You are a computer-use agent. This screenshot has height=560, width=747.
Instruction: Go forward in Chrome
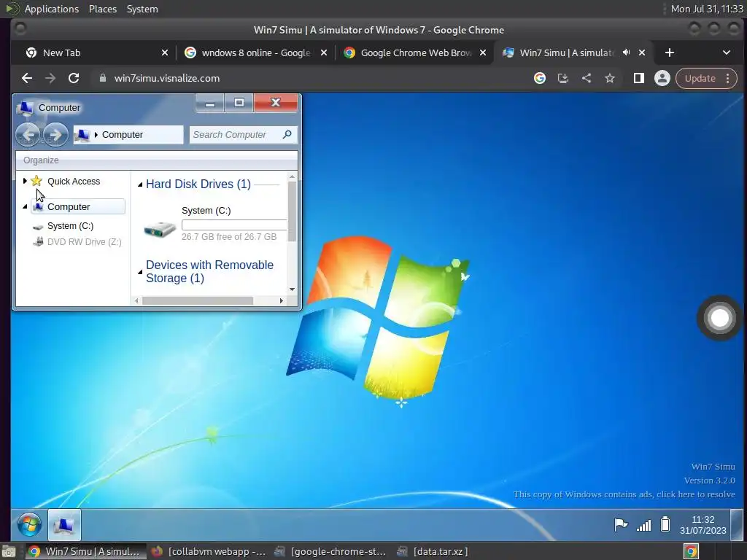[50, 78]
